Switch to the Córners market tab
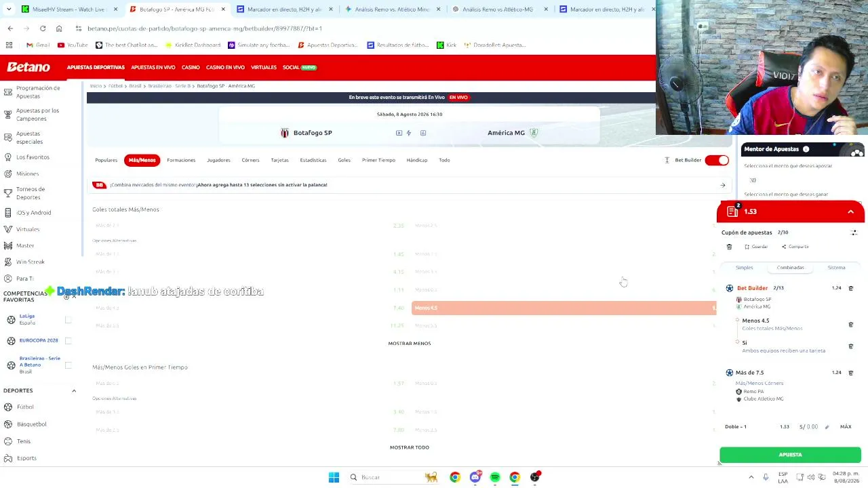The image size is (868, 488). point(250,160)
